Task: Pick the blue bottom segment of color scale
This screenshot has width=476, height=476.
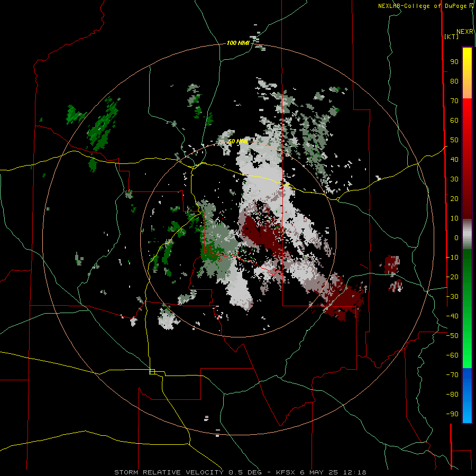Action: point(467,396)
